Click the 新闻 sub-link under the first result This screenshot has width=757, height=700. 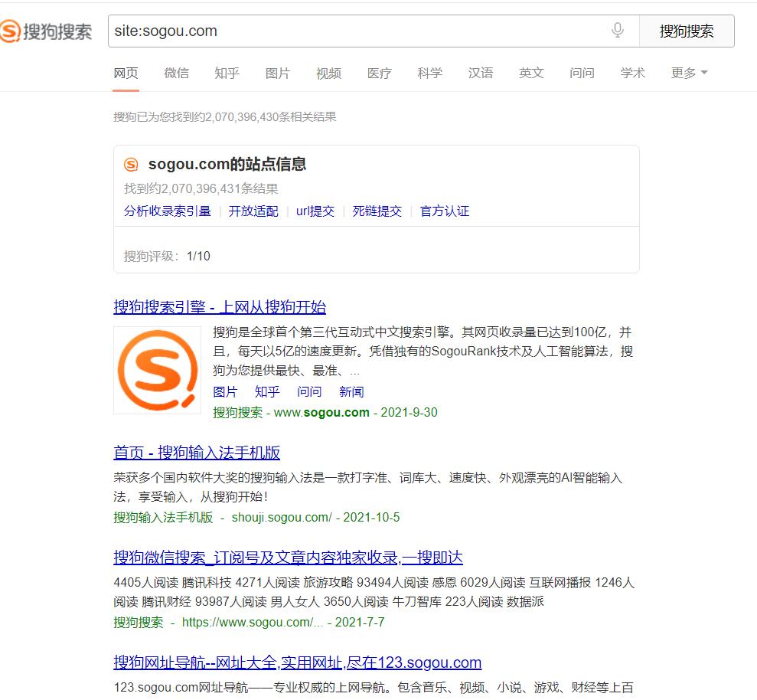point(351,391)
